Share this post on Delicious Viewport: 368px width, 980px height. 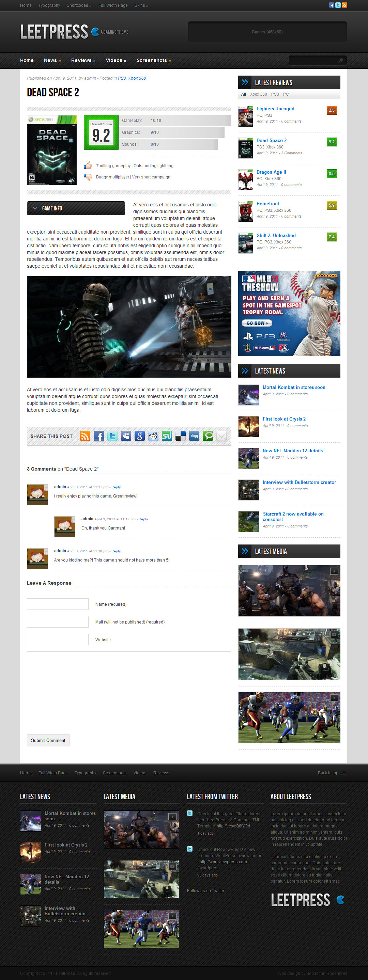180,436
